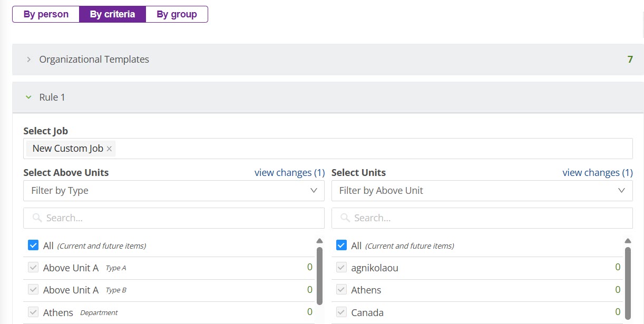
Task: Open view changes link for Select Units
Action: coord(597,173)
